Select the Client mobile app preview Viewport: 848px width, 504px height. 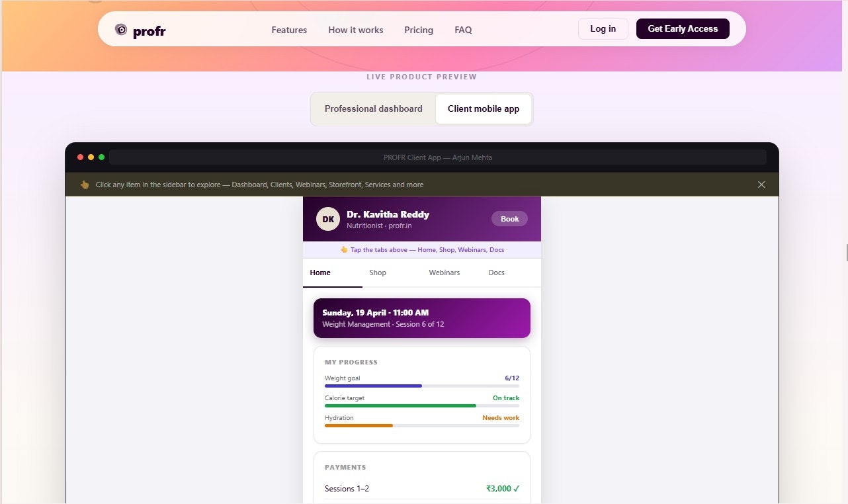(x=484, y=108)
